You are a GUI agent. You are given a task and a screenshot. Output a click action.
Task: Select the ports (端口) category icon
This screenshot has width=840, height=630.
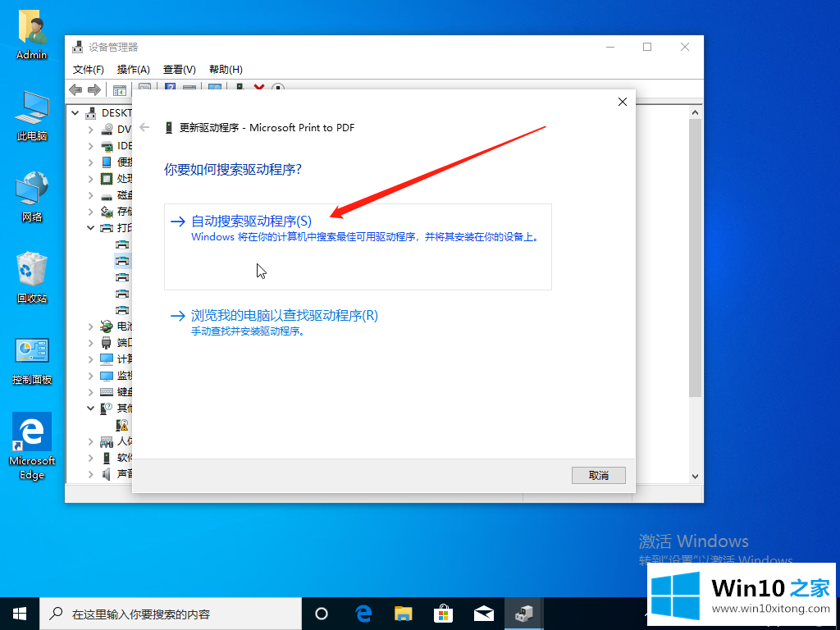point(107,342)
